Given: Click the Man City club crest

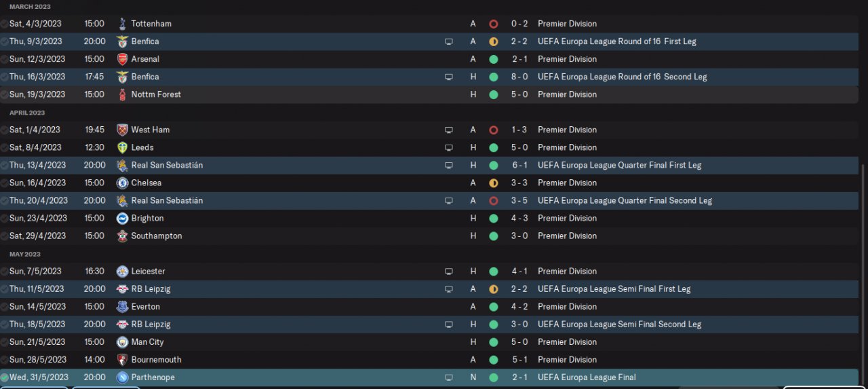Looking at the screenshot, I should (122, 342).
